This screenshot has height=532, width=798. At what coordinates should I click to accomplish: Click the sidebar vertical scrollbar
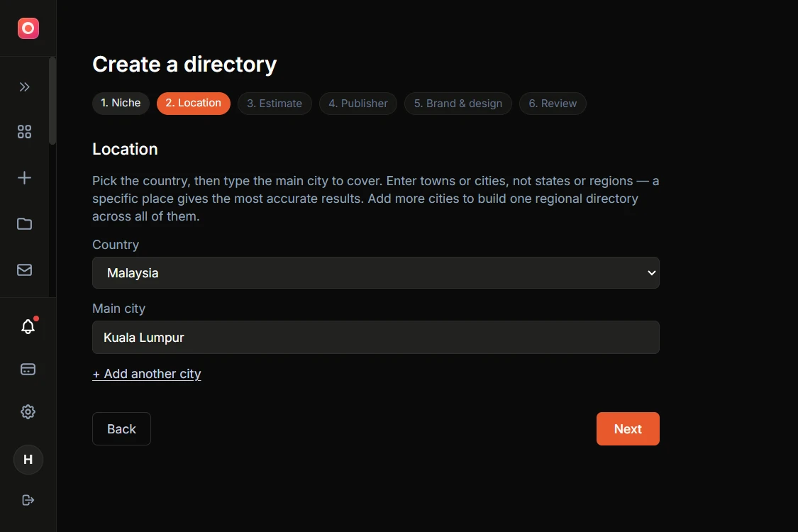(52, 101)
